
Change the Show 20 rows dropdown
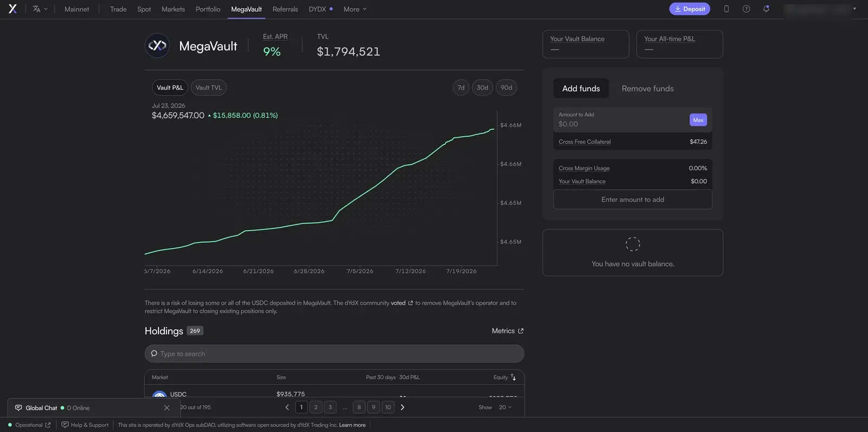pyautogui.click(x=505, y=407)
